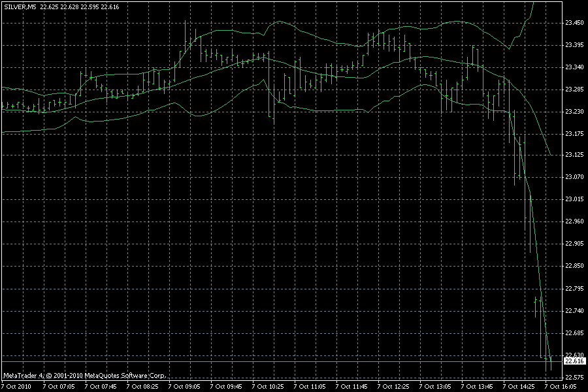Image resolution: width=588 pixels, height=392 pixels.
Task: Click the 7 Oct 13:05 time label
Action: (435, 386)
